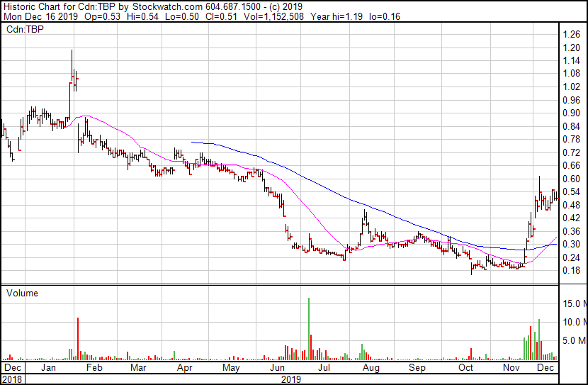This screenshot has width=588, height=385.
Task: Click the 0.72 price axis label
Action: 571,152
